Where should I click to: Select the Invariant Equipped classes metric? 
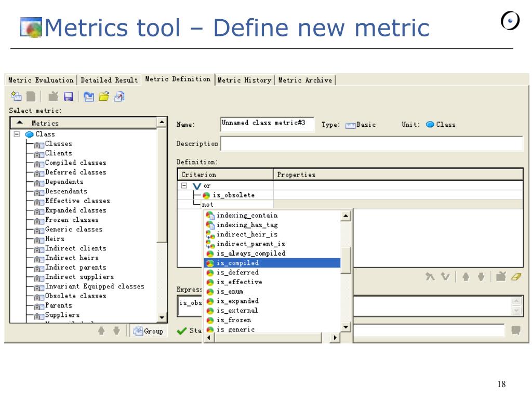coord(95,286)
